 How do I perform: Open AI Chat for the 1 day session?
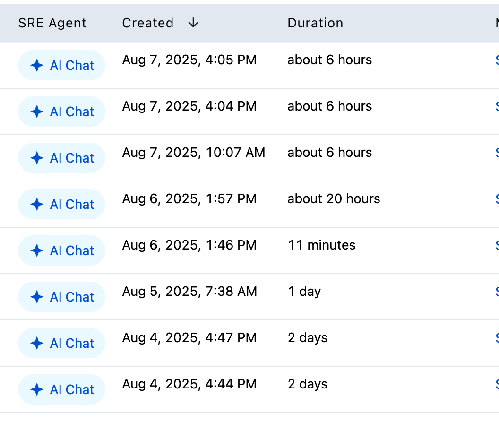pyautogui.click(x=61, y=297)
